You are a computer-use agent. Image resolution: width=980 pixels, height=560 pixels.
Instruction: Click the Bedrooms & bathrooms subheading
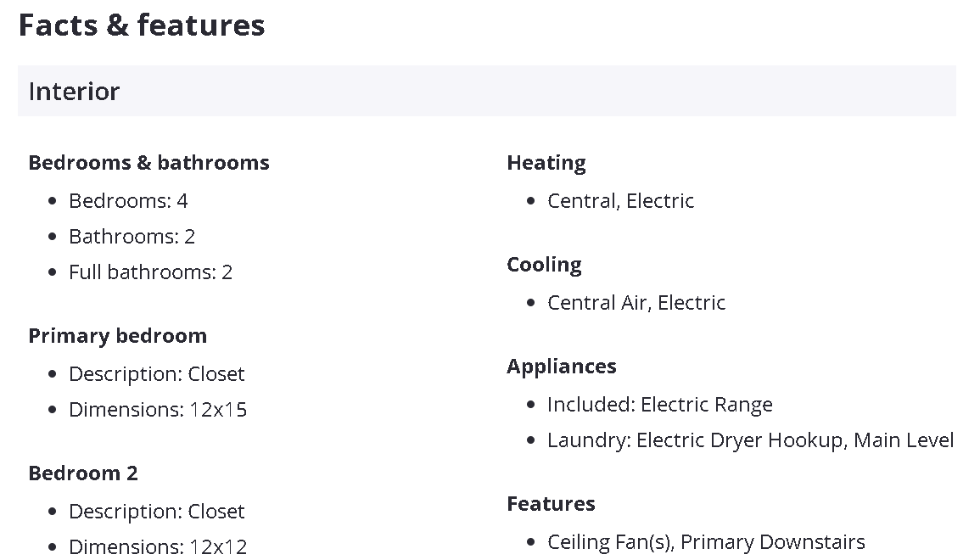pos(148,163)
